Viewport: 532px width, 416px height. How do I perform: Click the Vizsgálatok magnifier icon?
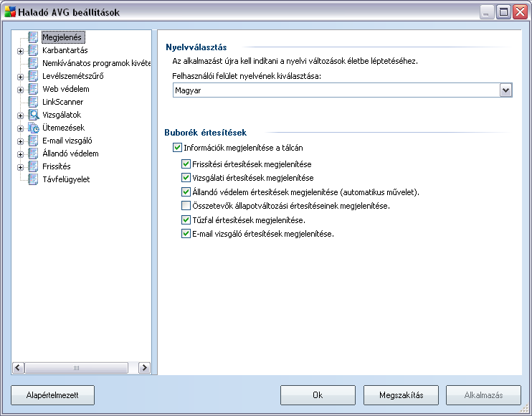[x=33, y=114]
